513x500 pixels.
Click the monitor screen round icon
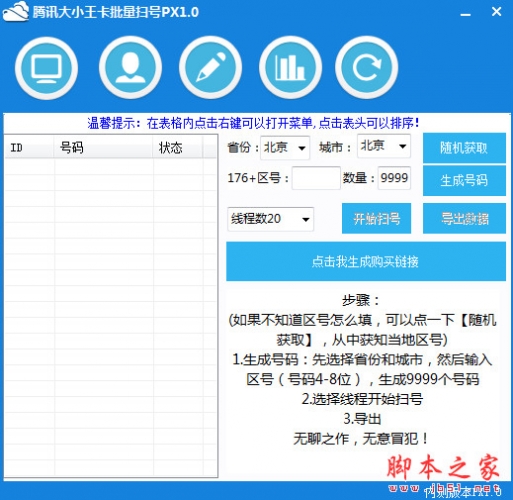point(46,67)
